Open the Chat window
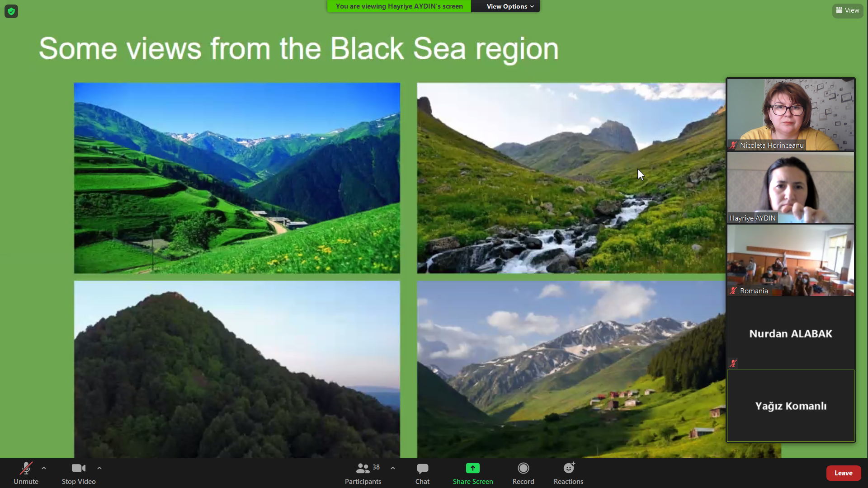Screen dimensions: 868x488 [422, 473]
